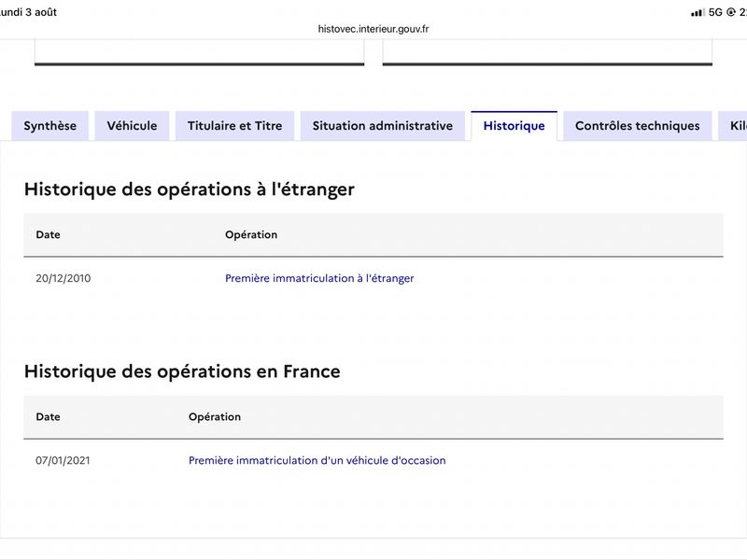Tap the cellular signal strength icon
This screenshot has height=560, width=747.
[698, 12]
